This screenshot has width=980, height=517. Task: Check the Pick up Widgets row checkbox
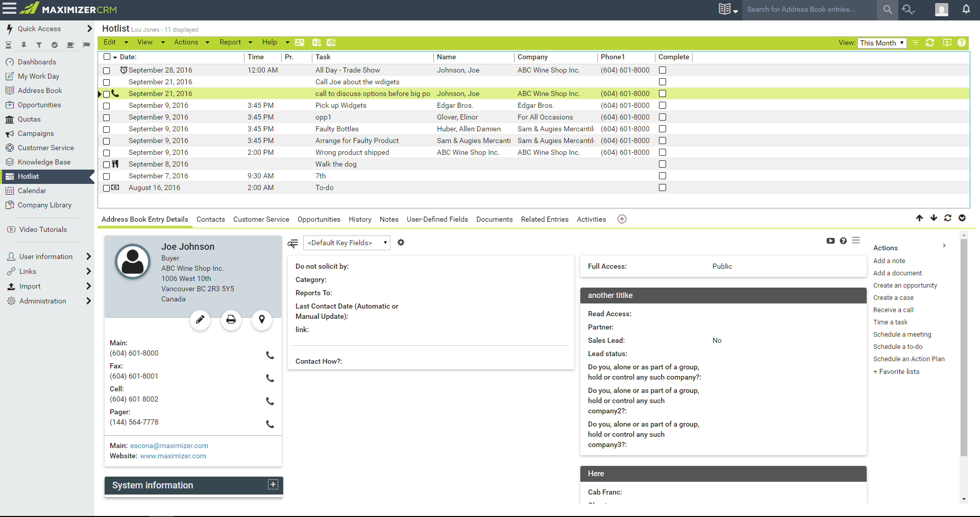pyautogui.click(x=107, y=106)
